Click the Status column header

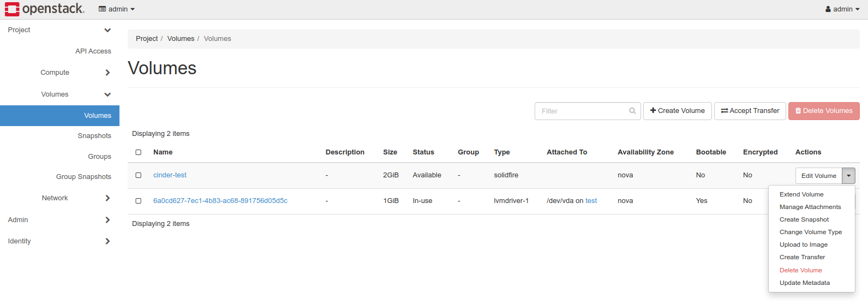coord(423,152)
